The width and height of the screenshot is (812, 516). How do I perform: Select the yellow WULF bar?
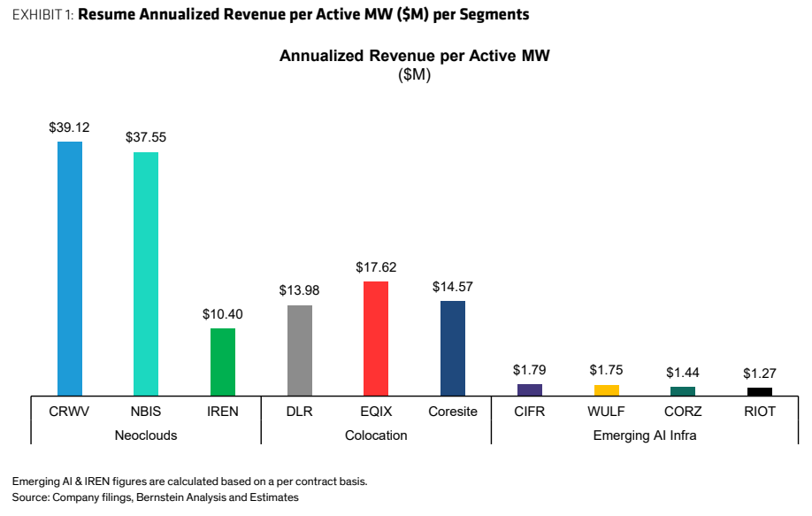[607, 390]
